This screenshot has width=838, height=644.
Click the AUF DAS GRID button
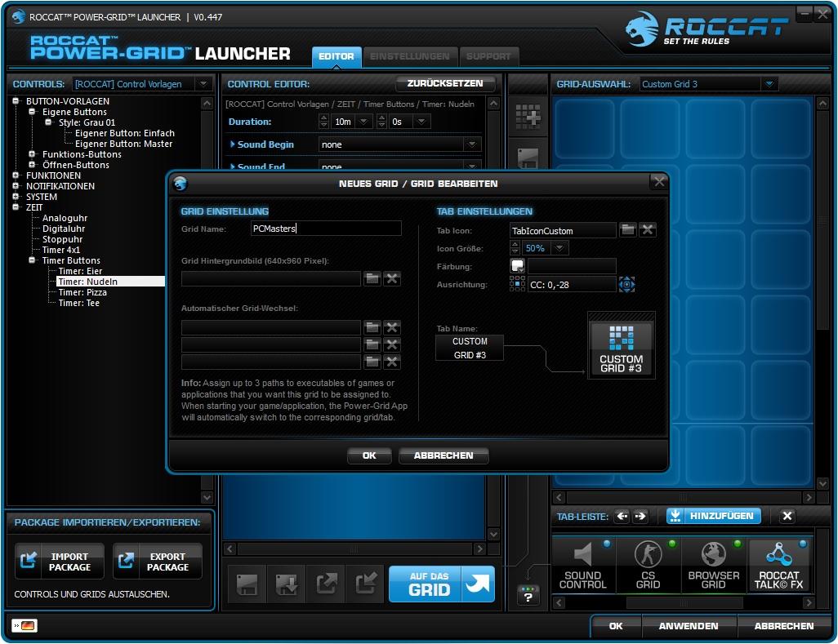441,584
